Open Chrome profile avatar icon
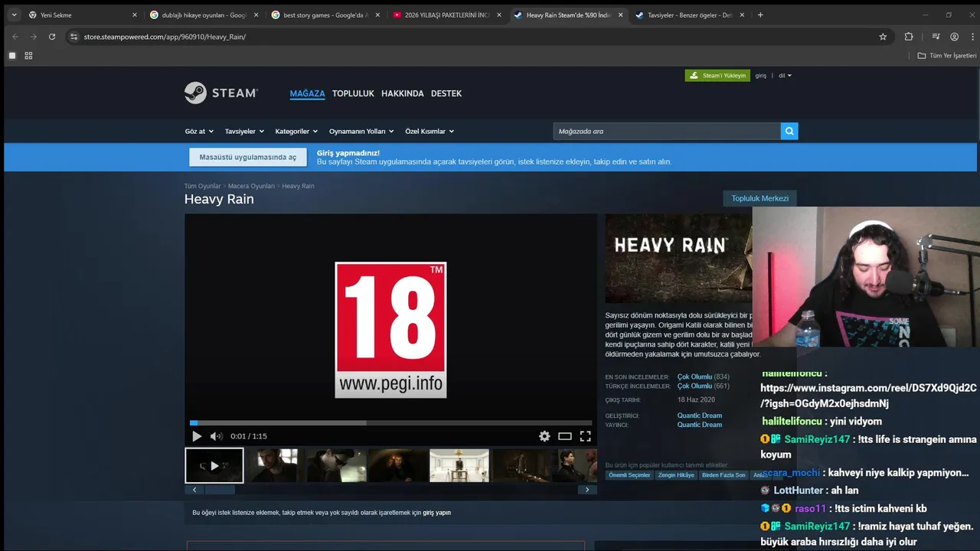 [x=954, y=36]
